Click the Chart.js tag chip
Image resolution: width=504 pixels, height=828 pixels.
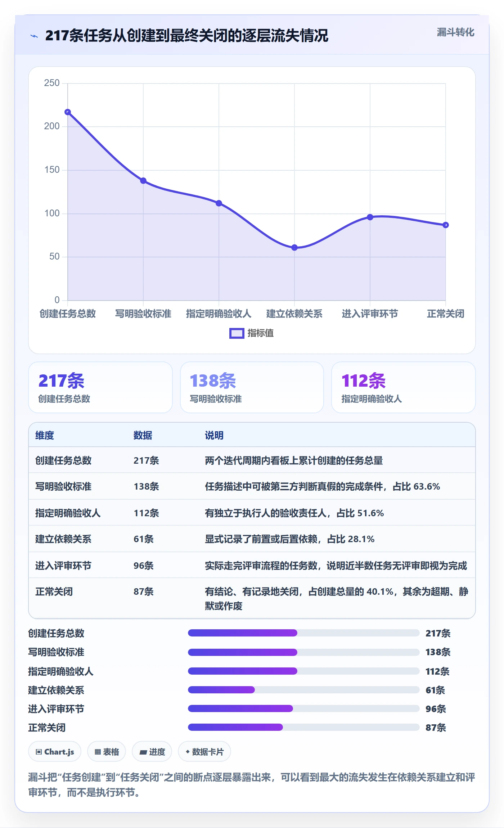click(x=55, y=752)
